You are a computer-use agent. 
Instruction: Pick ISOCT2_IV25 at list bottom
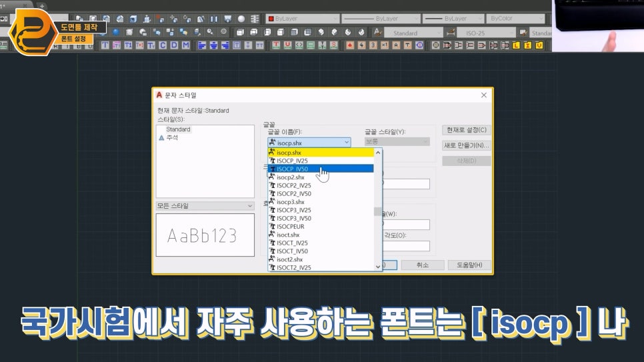(321, 267)
